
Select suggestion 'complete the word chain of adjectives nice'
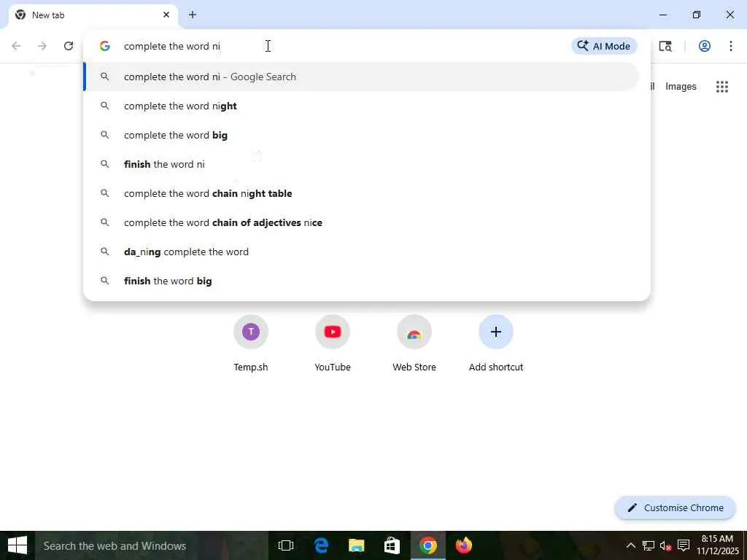361,222
